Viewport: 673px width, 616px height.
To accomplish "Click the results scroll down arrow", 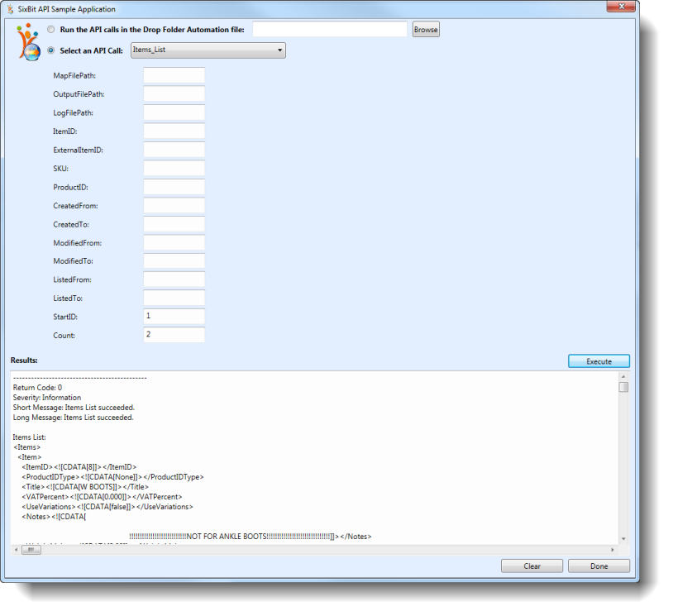I will pos(623,539).
